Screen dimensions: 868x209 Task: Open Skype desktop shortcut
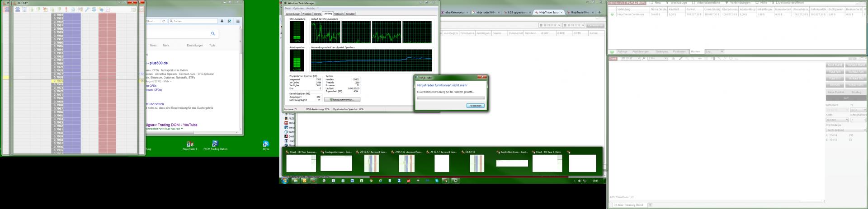click(266, 145)
